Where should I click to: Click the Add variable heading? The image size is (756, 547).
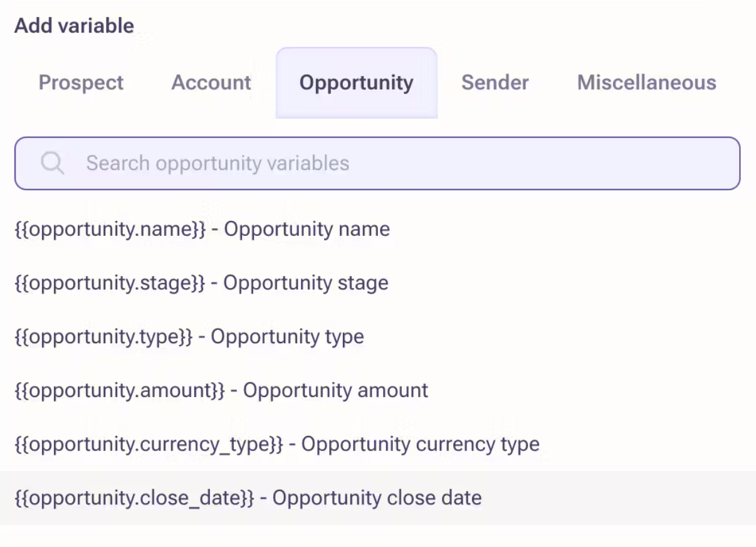click(74, 26)
